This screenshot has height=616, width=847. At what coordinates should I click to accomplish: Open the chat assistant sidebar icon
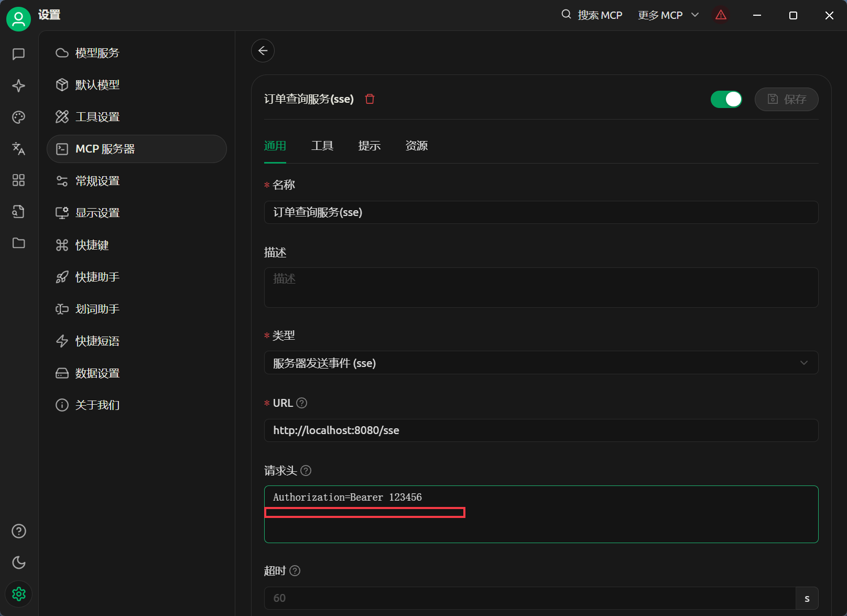(x=19, y=54)
